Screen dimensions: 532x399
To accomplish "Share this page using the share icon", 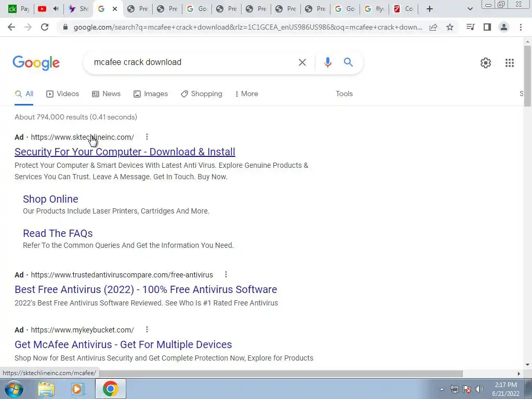I will coord(433,27).
